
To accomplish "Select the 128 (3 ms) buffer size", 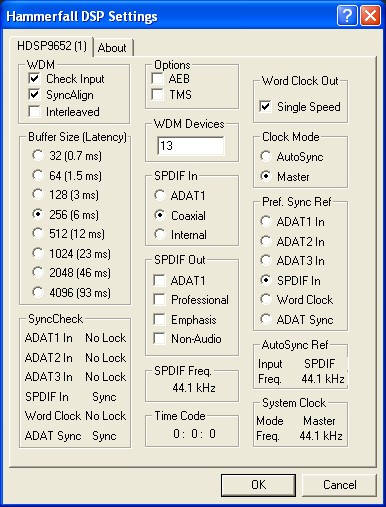I will pyautogui.click(x=38, y=195).
